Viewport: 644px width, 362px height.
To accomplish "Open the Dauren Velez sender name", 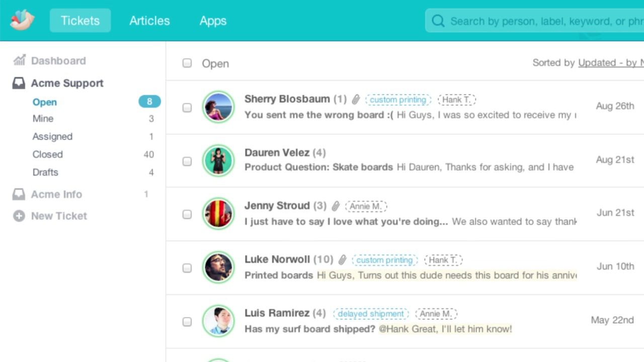I will pyautogui.click(x=277, y=152).
